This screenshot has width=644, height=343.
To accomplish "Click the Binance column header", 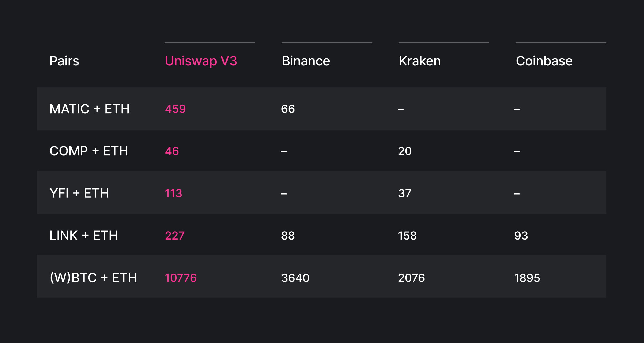I will [x=306, y=61].
